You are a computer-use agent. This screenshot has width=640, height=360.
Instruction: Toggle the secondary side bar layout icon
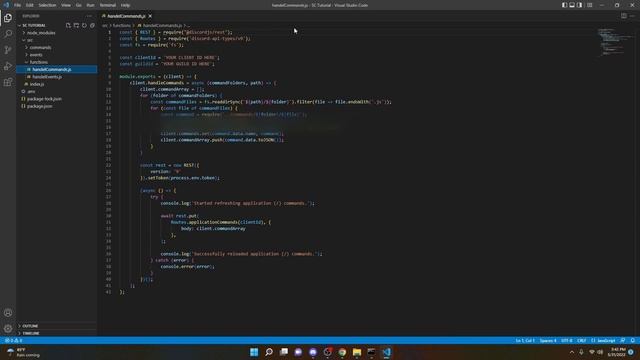click(x=580, y=5)
